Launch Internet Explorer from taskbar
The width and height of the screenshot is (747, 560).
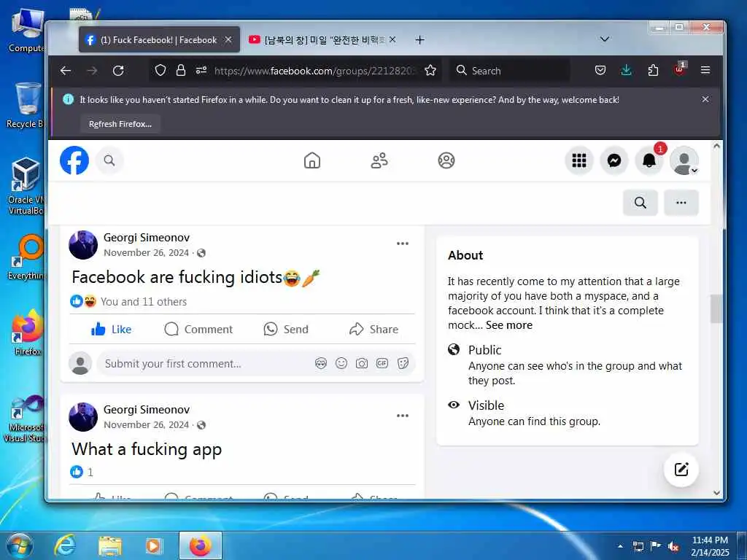coord(64,546)
